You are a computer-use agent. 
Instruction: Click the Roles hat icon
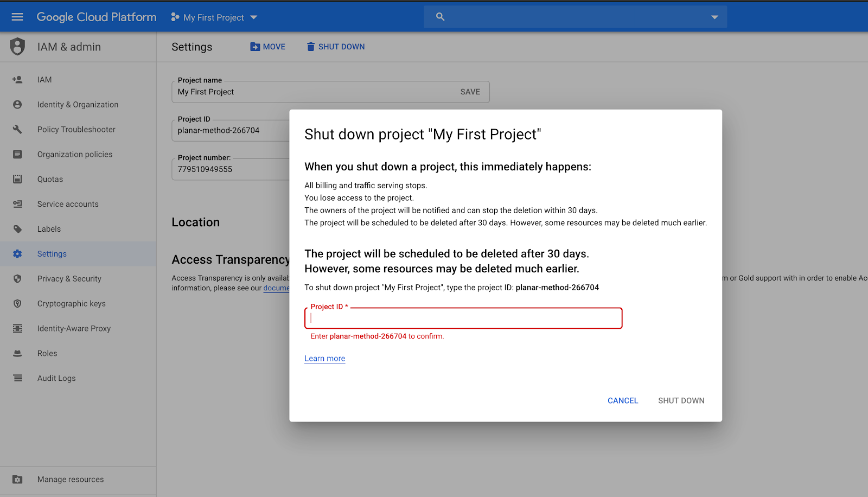click(x=17, y=353)
